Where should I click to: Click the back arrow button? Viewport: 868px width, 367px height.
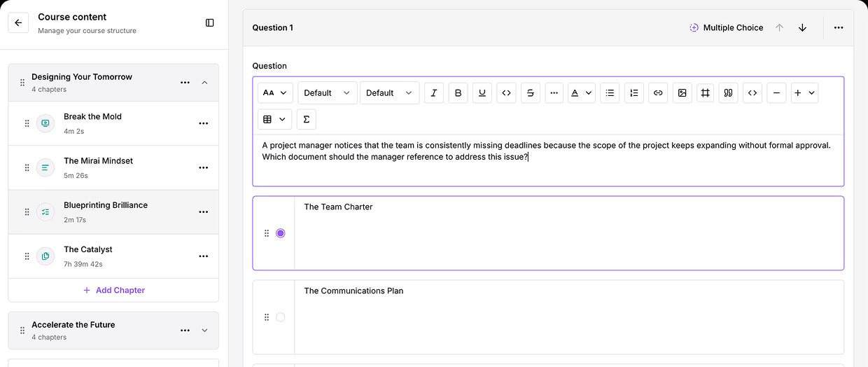click(x=18, y=22)
